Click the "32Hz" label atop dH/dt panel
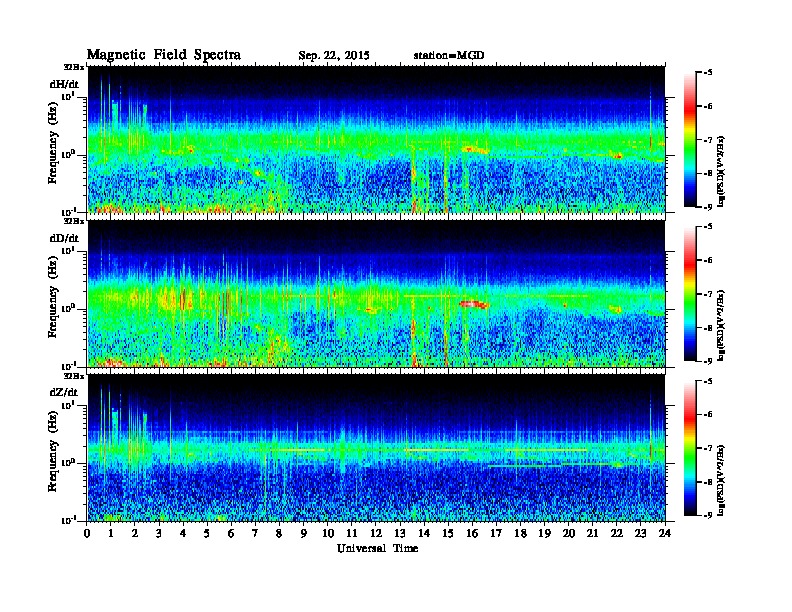Viewport: 792px width, 612px height. [x=74, y=67]
